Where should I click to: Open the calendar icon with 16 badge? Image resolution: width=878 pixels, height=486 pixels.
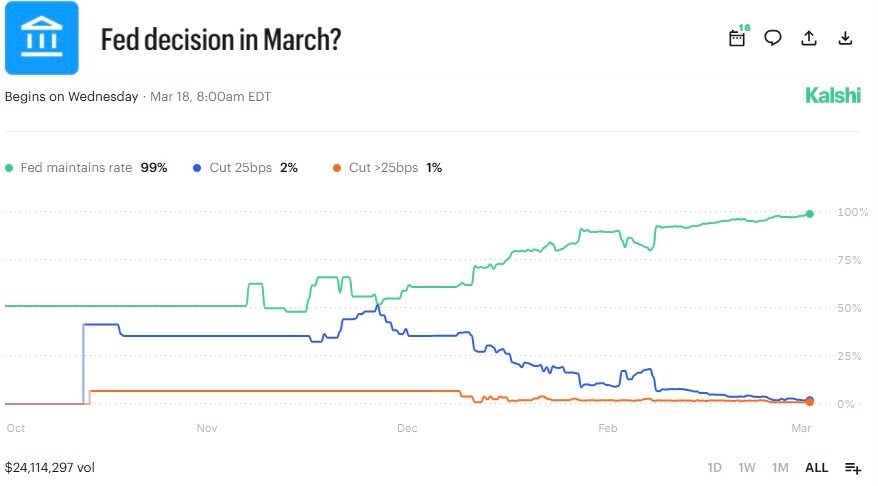pos(738,38)
